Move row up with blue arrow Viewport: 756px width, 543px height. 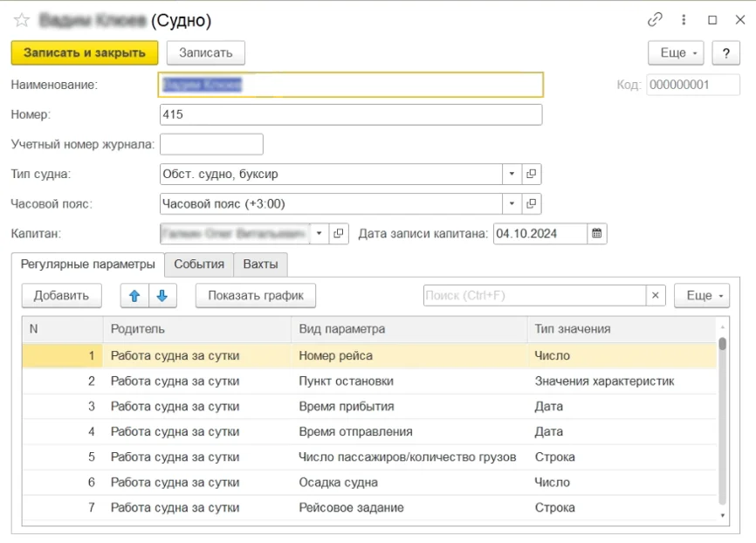coord(134,295)
